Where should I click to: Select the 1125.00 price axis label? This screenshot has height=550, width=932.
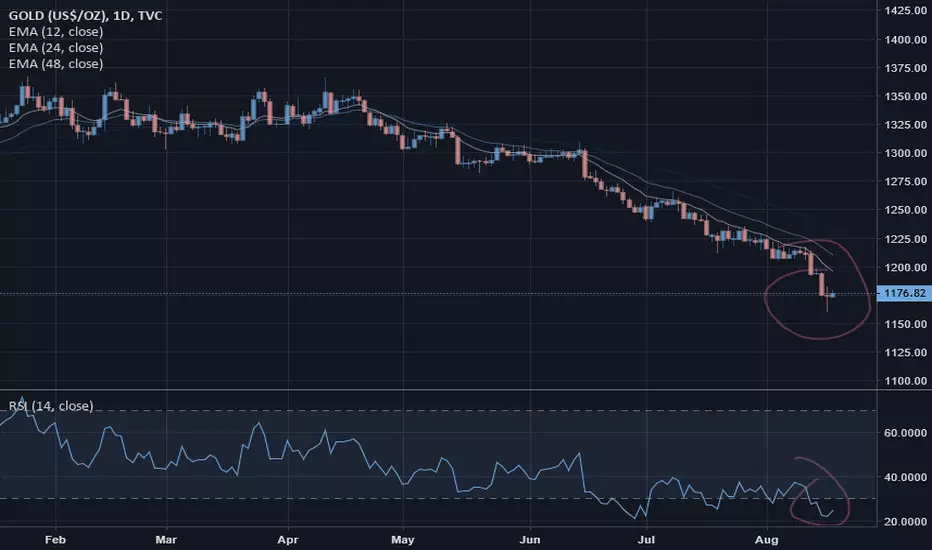(x=905, y=352)
